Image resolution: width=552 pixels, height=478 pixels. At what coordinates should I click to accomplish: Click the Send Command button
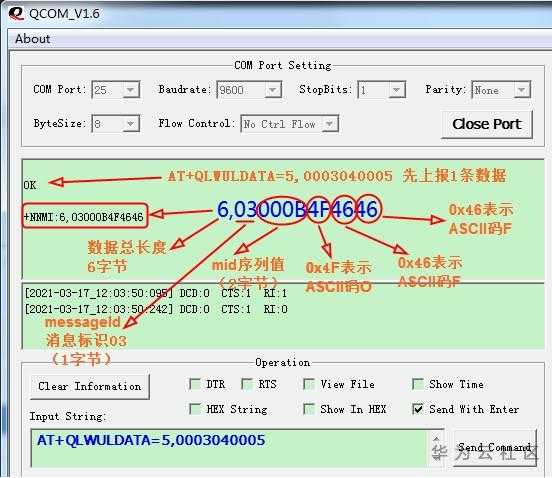click(x=495, y=448)
